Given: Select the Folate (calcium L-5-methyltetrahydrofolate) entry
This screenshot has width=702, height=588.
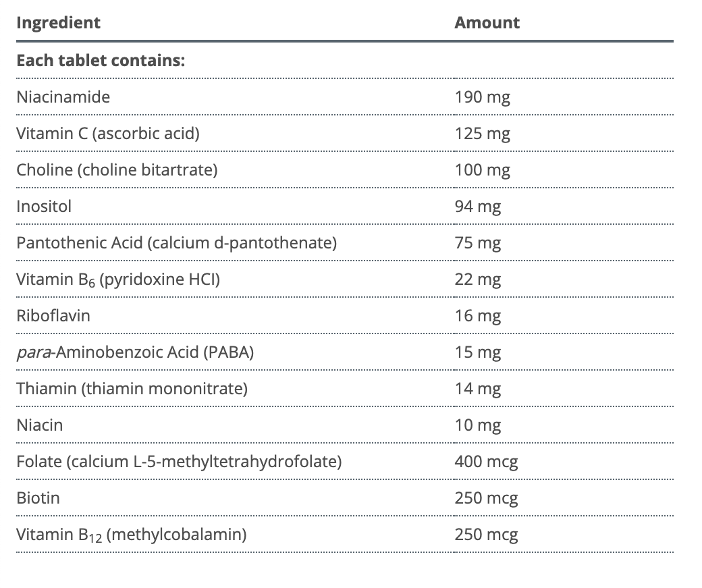Looking at the screenshot, I should (179, 462).
